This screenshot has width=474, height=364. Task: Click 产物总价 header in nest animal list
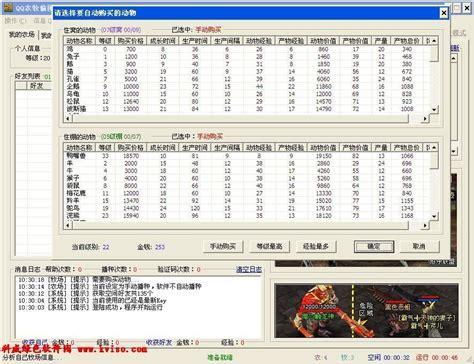(407, 41)
